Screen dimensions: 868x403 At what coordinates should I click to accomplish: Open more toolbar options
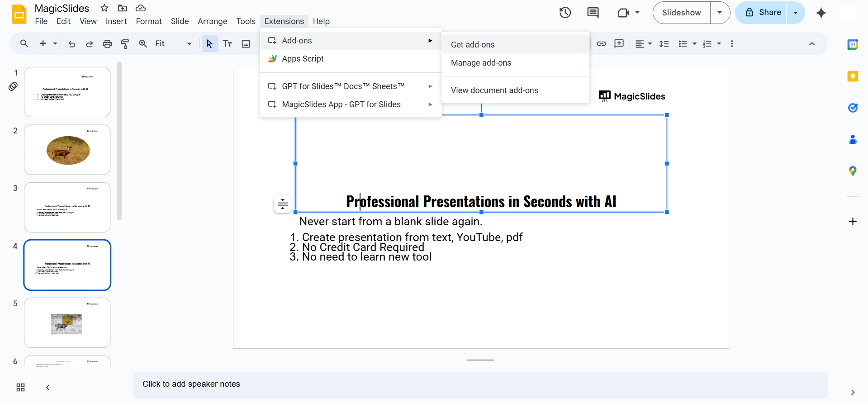point(732,43)
